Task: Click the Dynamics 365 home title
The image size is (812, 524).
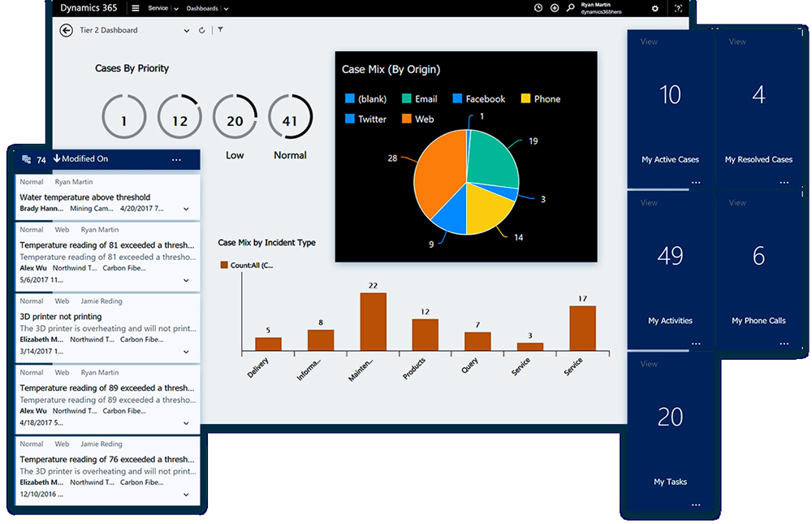Action: pyautogui.click(x=89, y=8)
